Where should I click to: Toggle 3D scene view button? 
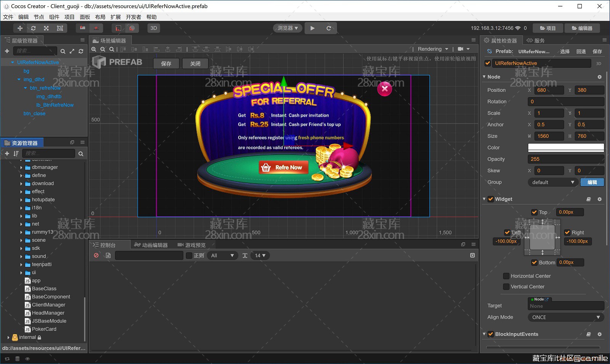[154, 28]
